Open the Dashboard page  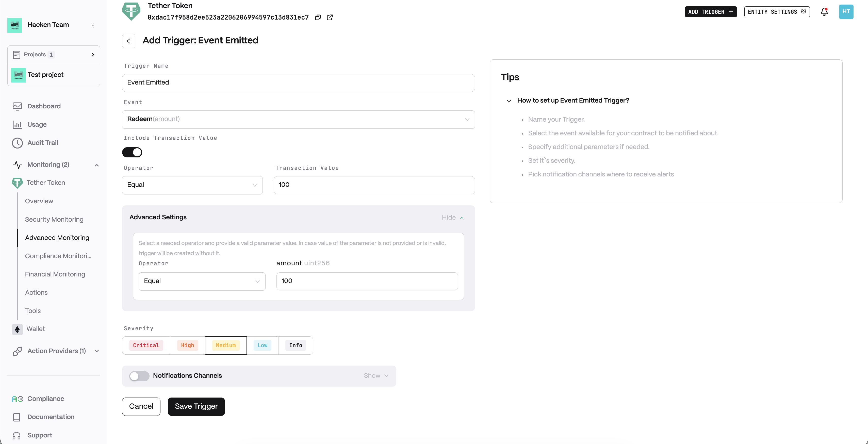44,106
